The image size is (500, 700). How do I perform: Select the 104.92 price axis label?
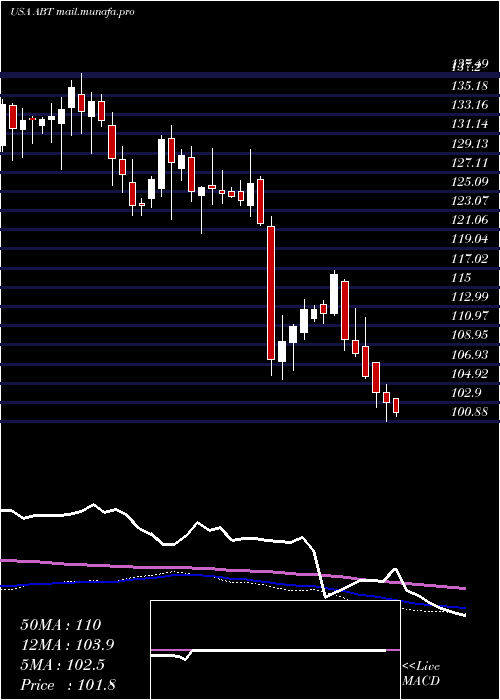(470, 374)
